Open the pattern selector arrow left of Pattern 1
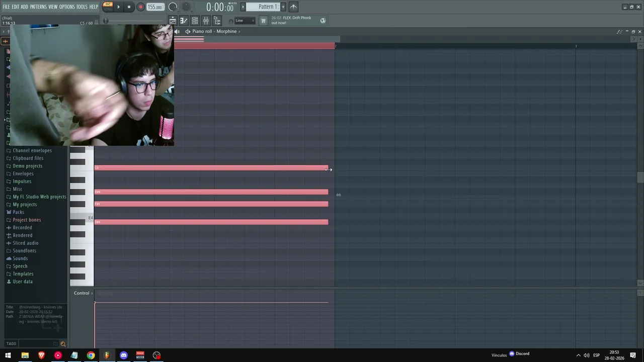The width and height of the screenshot is (644, 362). click(x=244, y=7)
